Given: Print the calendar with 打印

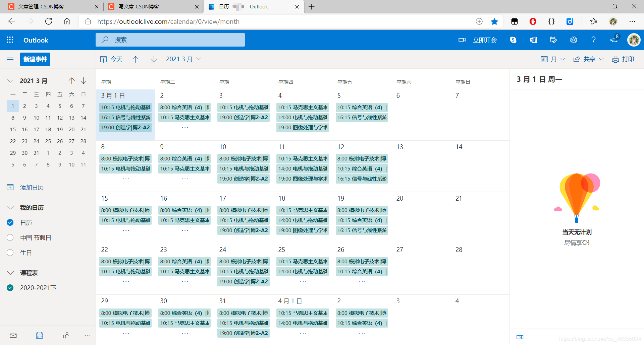Looking at the screenshot, I should pos(623,59).
